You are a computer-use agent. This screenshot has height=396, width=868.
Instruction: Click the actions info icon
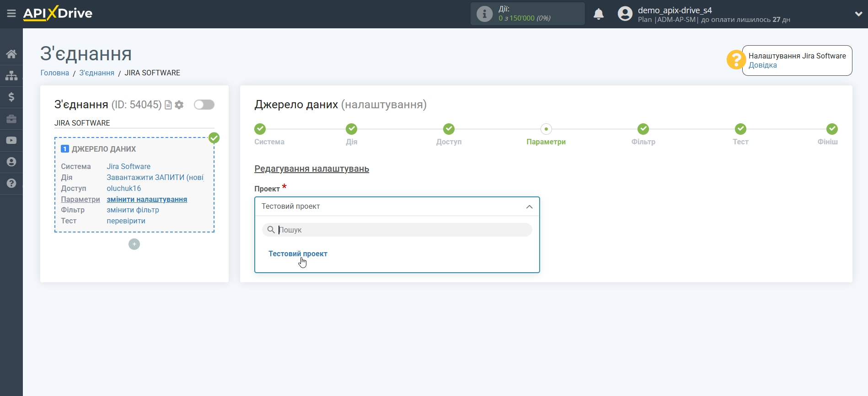click(484, 14)
